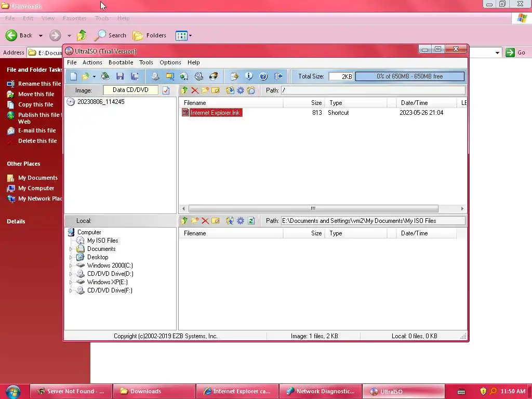The width and height of the screenshot is (532, 399).
Task: Go up a folder in the image pane
Action: pyautogui.click(x=184, y=90)
